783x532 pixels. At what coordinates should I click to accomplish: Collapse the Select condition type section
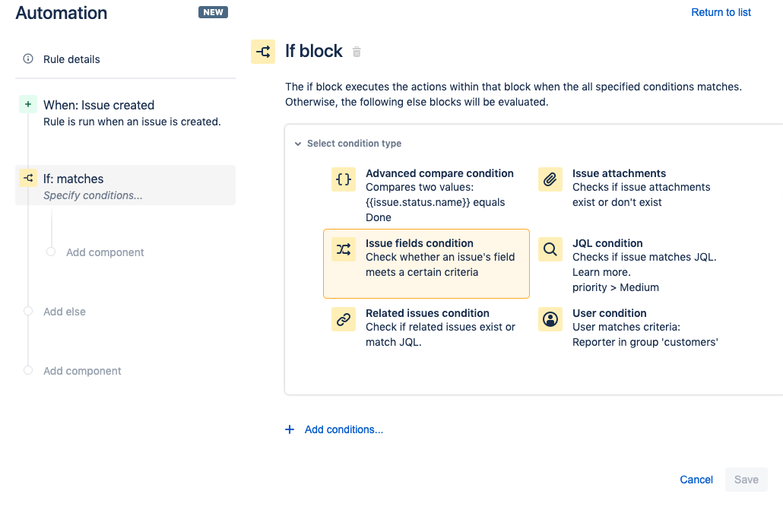click(297, 143)
